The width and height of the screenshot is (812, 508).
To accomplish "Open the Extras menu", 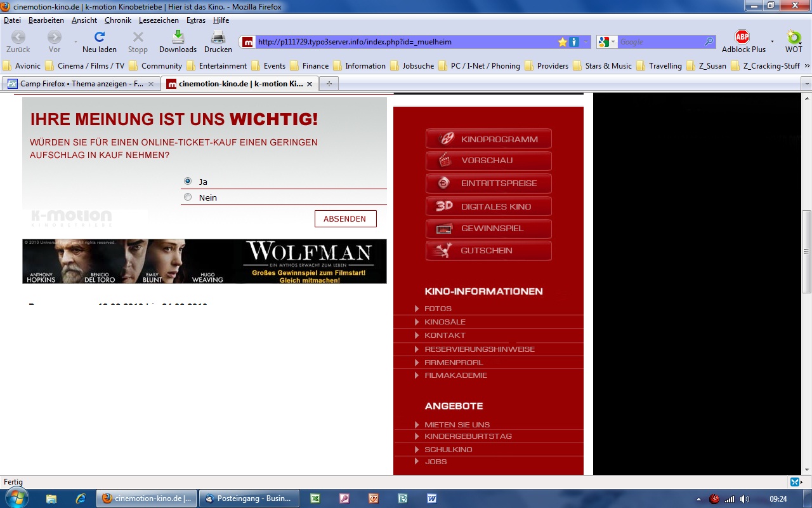I will click(x=196, y=20).
